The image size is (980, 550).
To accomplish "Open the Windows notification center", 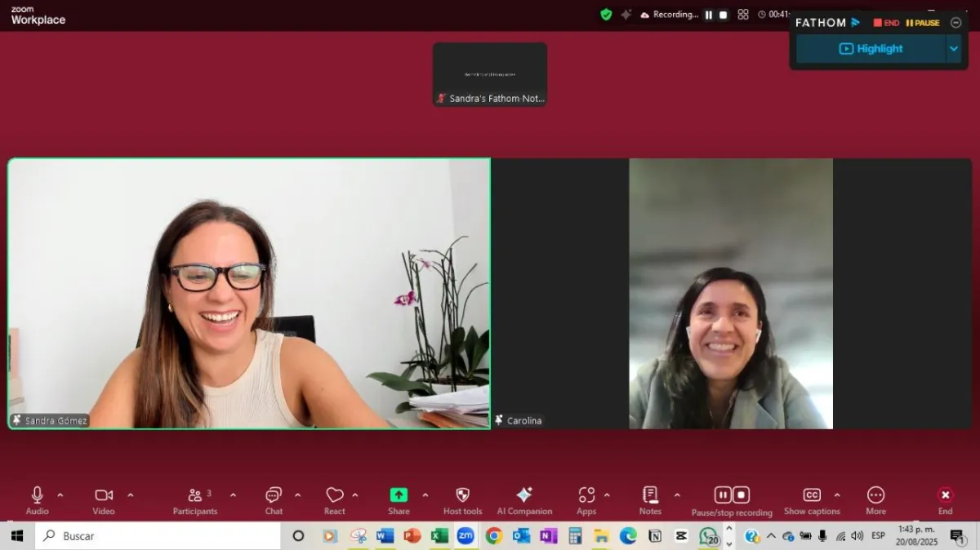I will tap(957, 536).
